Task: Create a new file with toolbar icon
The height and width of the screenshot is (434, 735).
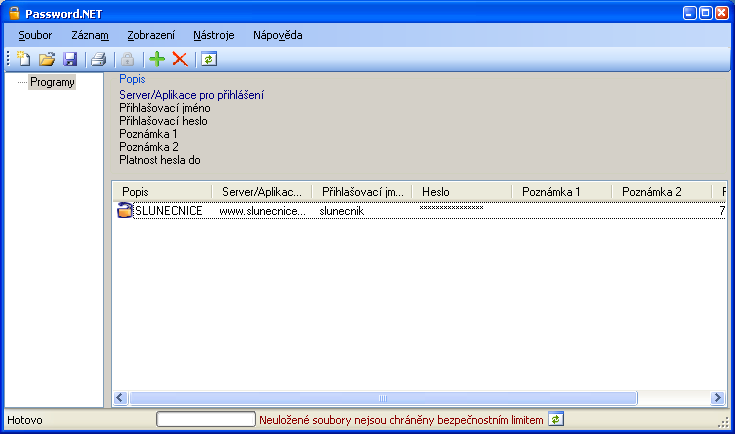Action: point(23,59)
